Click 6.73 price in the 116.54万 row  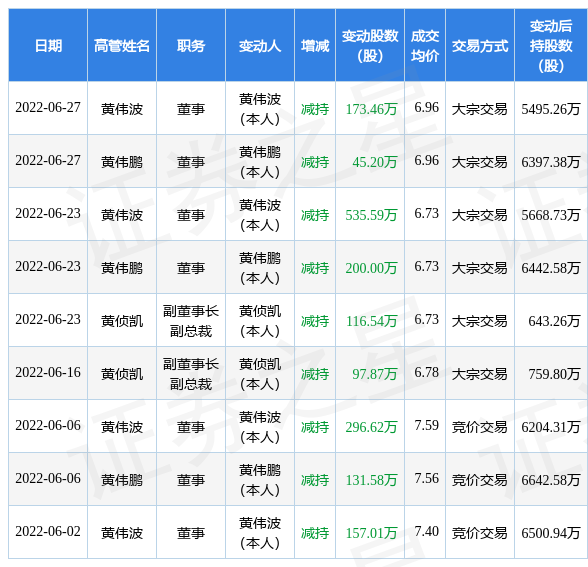pos(426,320)
